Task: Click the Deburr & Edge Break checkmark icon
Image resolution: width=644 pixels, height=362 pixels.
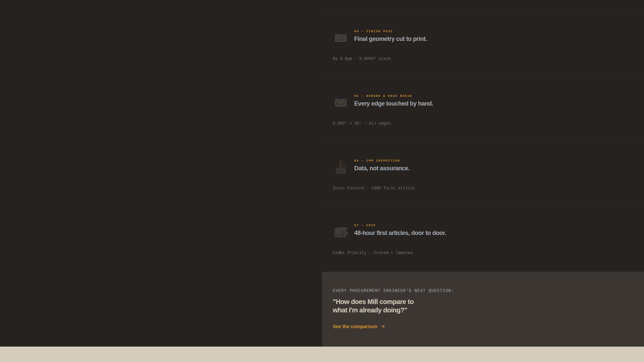Action: pos(341,103)
